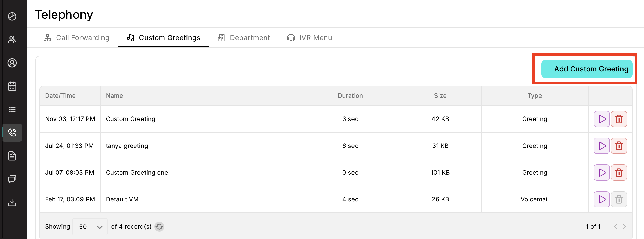The width and height of the screenshot is (644, 239).
Task: Open the dashboard chart icon in sidebar
Action: (12, 16)
